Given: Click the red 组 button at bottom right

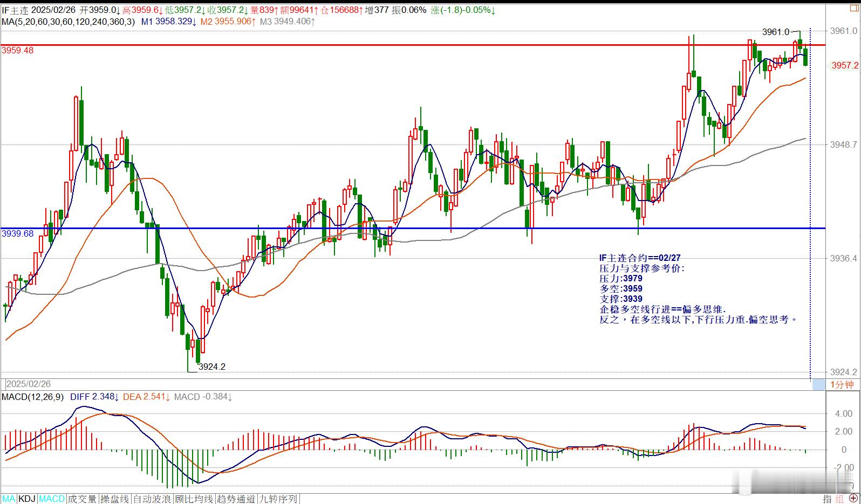Looking at the screenshot, I should 840,499.
